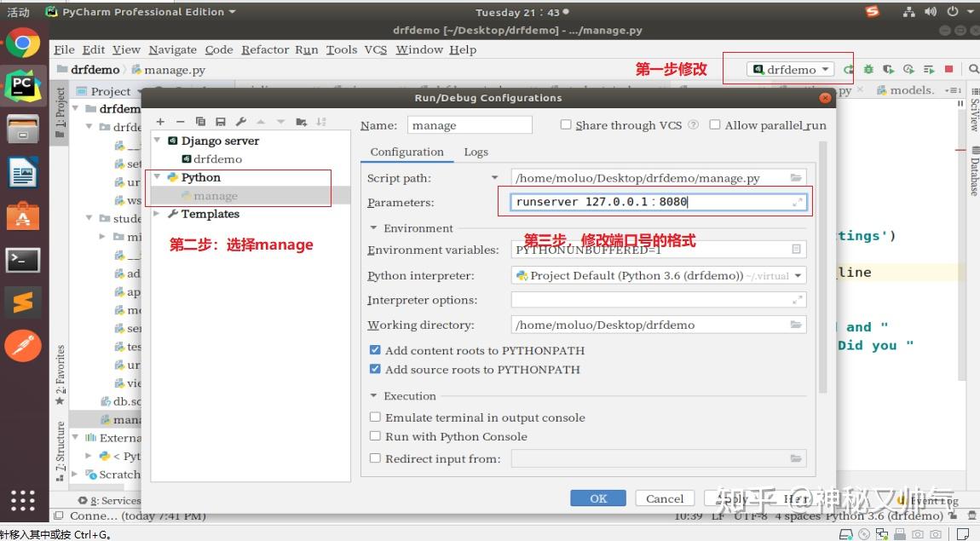Switch to the Logs tab
Image resolution: width=980 pixels, height=541 pixels.
[x=476, y=152]
